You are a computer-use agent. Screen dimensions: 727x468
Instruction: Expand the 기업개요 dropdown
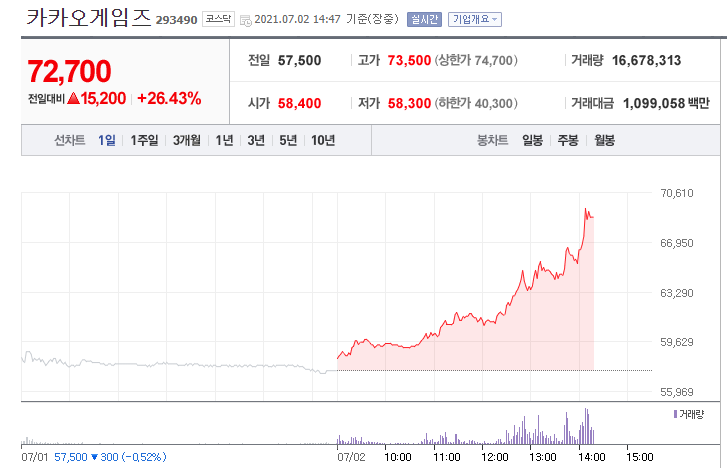click(x=475, y=19)
